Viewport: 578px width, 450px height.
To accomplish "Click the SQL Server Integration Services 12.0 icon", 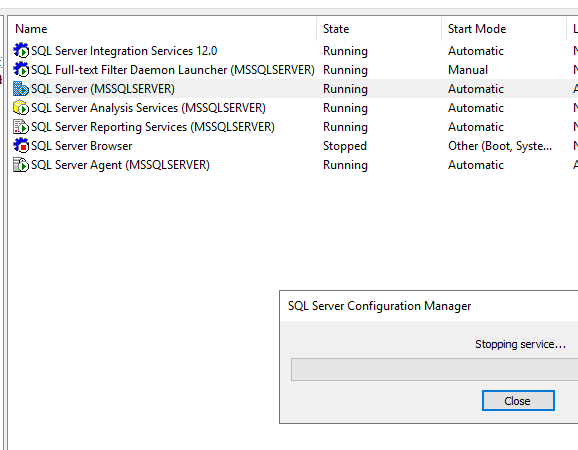I will click(x=21, y=50).
